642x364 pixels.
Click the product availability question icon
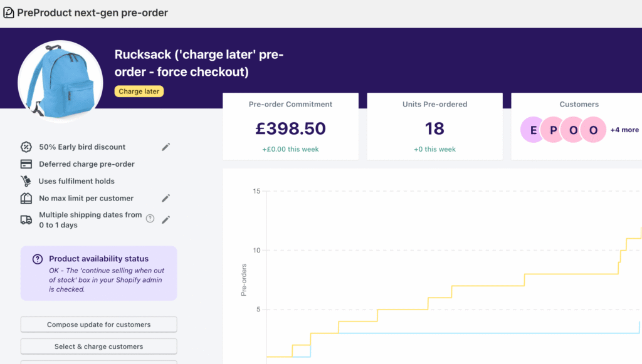[x=38, y=259]
